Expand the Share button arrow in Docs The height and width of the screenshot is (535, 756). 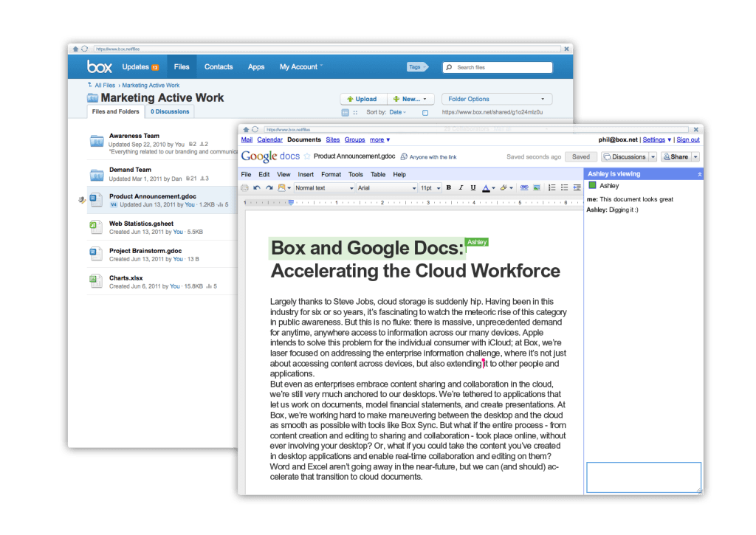(695, 156)
